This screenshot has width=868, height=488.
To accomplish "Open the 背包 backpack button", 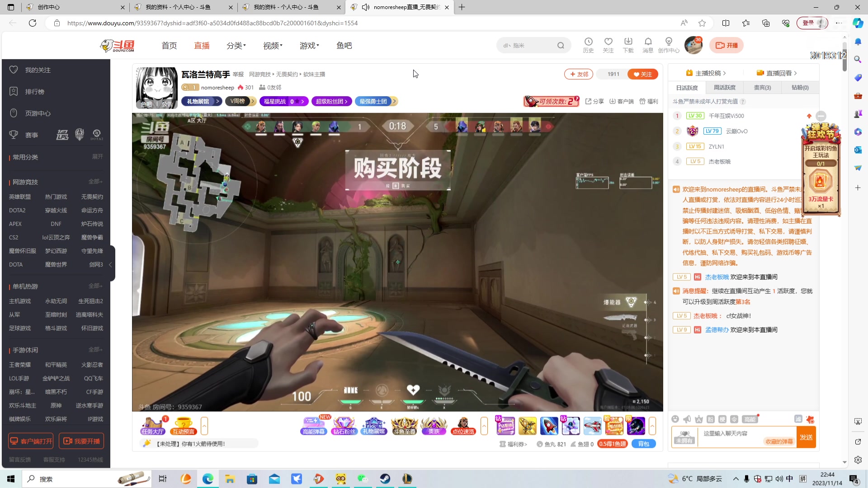I will click(x=644, y=444).
